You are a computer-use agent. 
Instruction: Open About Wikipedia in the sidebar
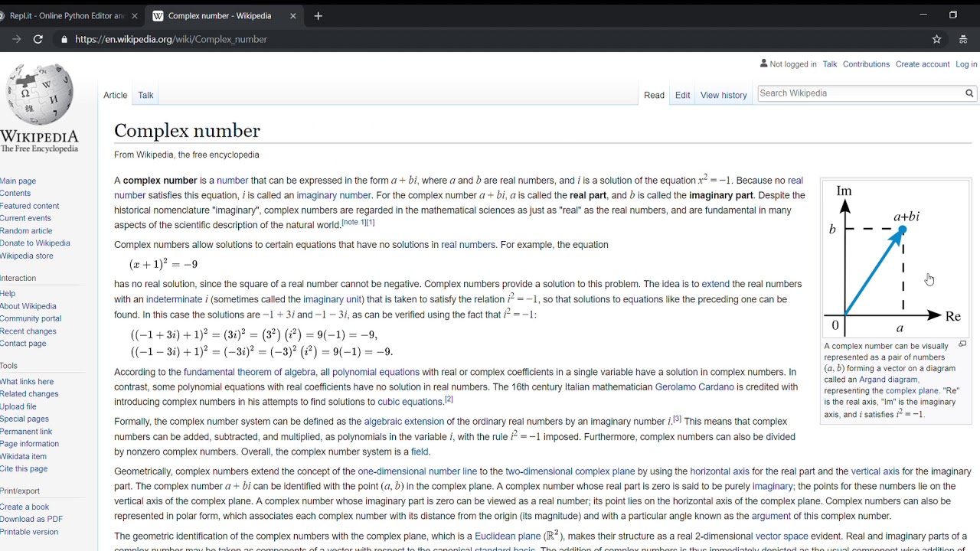[28, 306]
